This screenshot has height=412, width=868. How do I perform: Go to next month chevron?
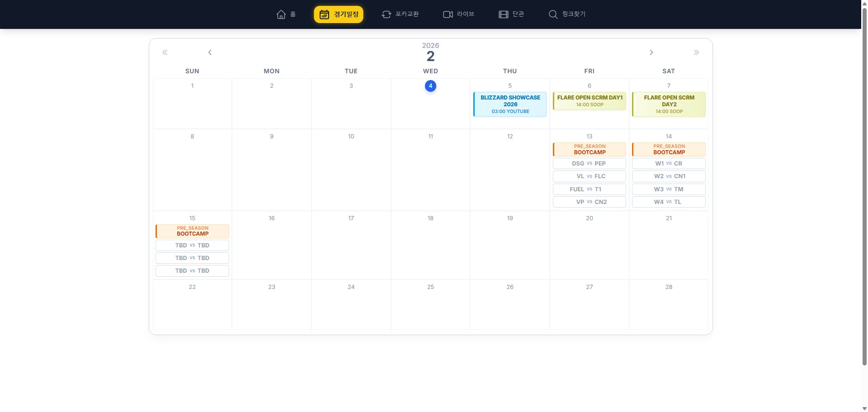651,52
